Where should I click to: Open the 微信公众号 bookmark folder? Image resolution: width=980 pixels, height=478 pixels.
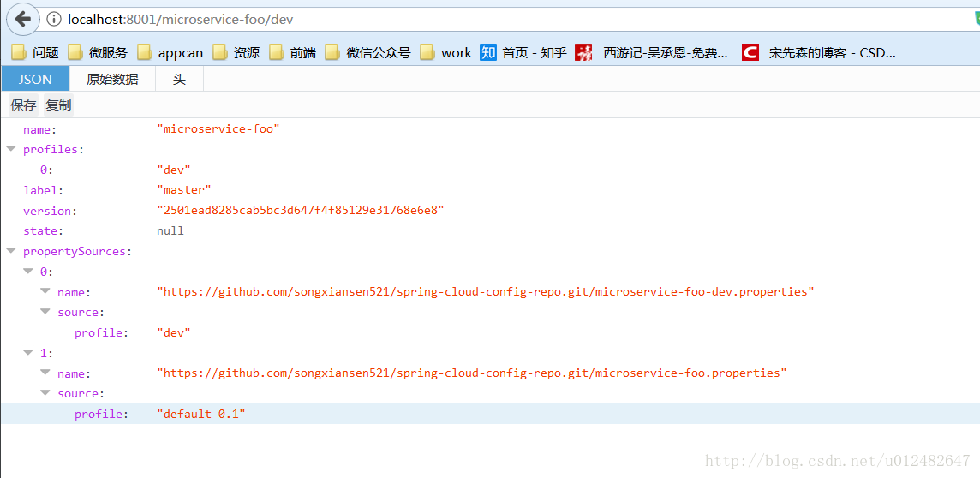(368, 52)
